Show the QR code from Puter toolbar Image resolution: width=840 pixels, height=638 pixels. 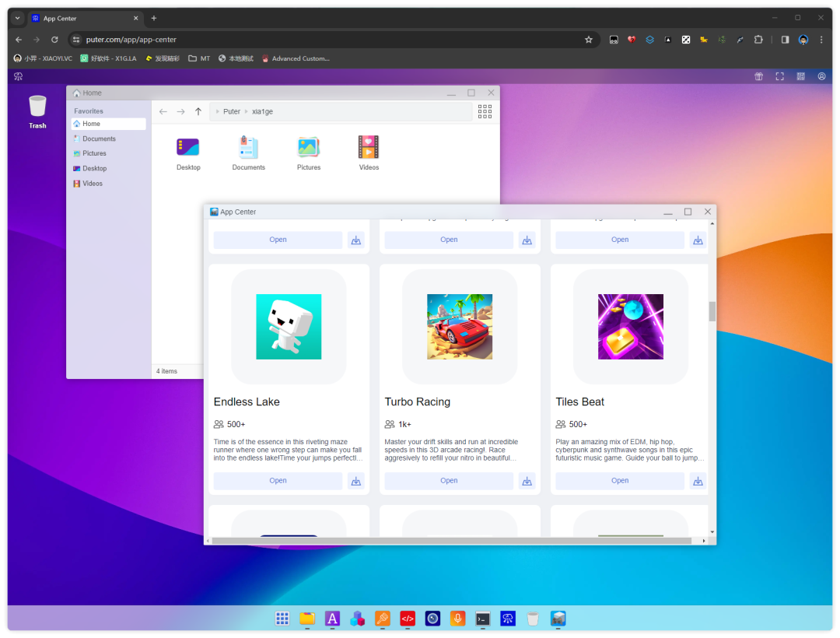(x=800, y=76)
